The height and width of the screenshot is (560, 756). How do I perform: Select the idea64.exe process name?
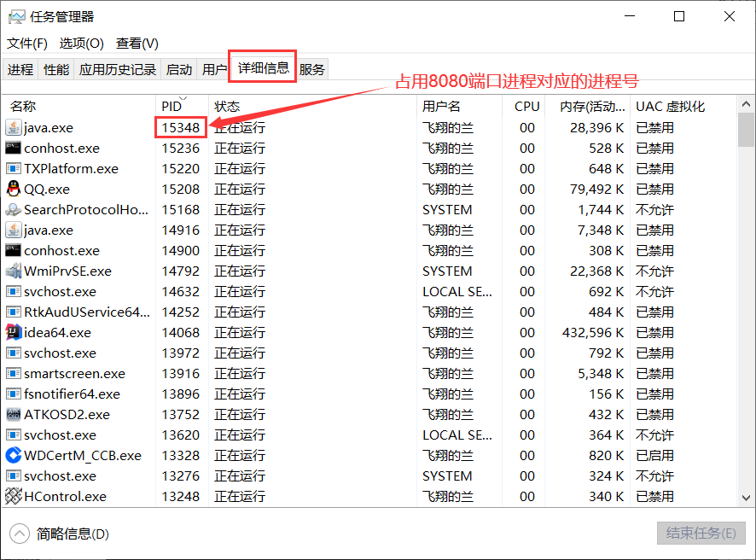tap(57, 332)
